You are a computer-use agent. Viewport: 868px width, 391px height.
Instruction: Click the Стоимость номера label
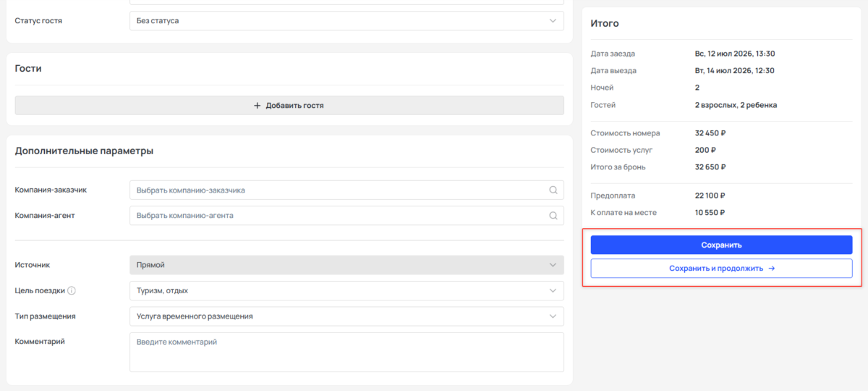coord(625,133)
